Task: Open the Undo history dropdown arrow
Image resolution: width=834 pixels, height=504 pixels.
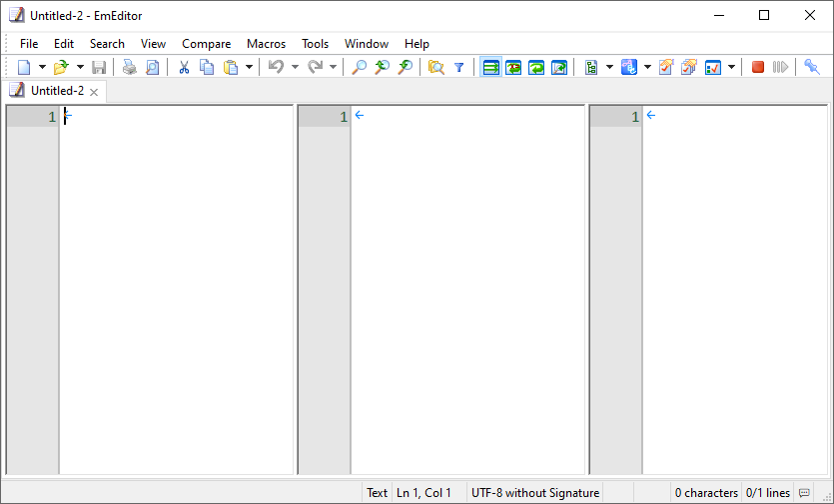Action: click(x=295, y=68)
